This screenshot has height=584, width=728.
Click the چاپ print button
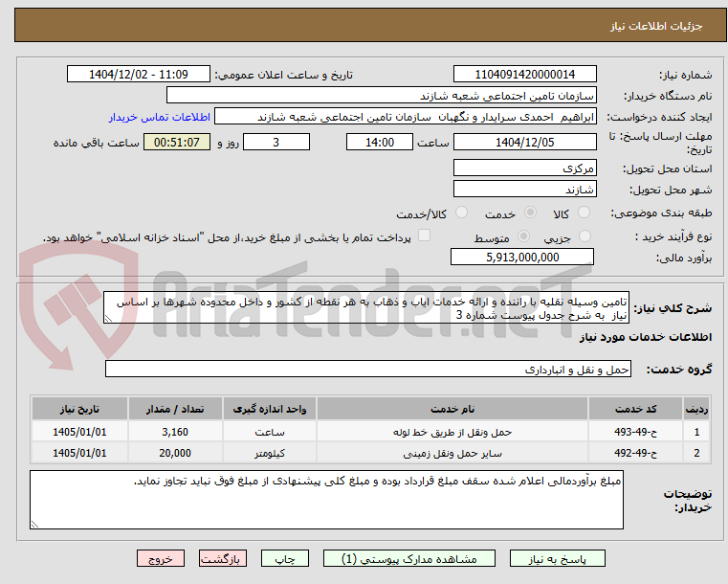tap(285, 558)
